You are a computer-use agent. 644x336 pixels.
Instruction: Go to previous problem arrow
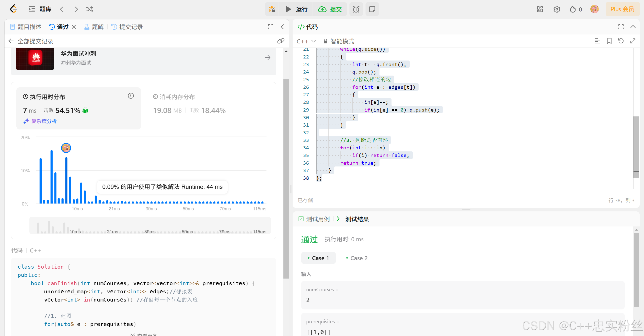tap(62, 9)
